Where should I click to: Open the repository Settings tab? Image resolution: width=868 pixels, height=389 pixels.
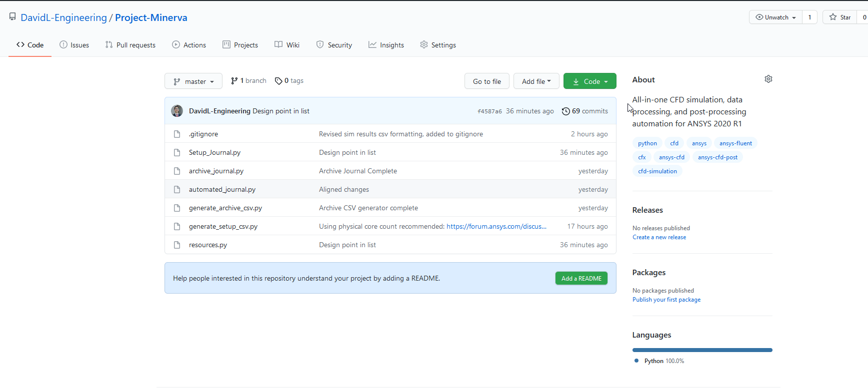point(438,45)
